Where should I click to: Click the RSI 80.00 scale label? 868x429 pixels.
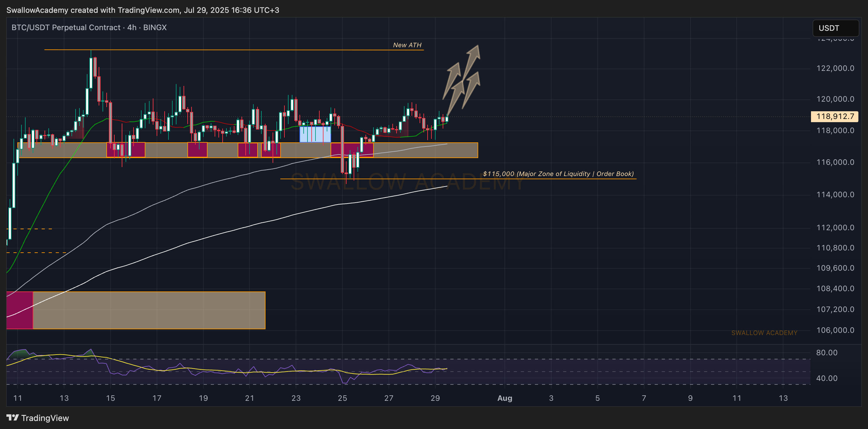pyautogui.click(x=827, y=353)
